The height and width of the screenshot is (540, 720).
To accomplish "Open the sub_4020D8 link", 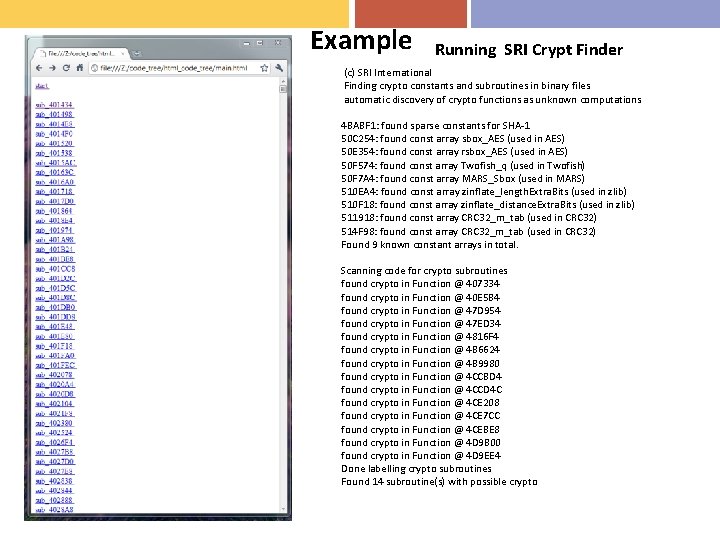I will [55, 394].
